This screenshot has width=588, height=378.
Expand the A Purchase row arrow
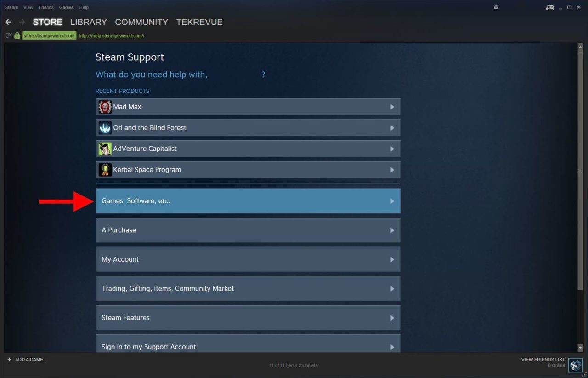392,230
